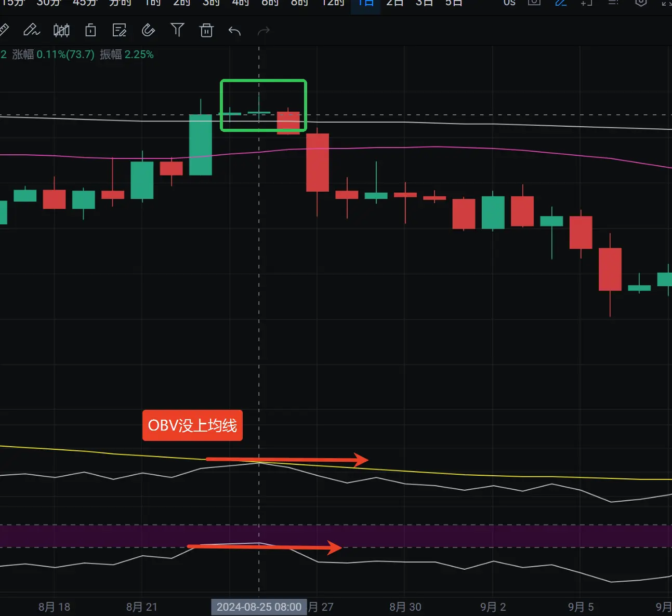672x616 pixels.
Task: Click the 8月 21 date label
Action: coord(141,607)
